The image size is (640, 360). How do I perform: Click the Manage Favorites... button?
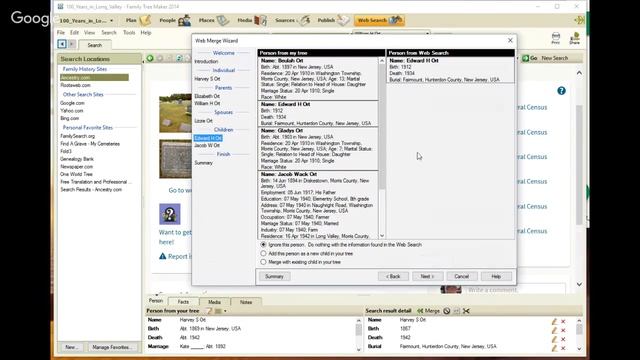[x=111, y=347]
